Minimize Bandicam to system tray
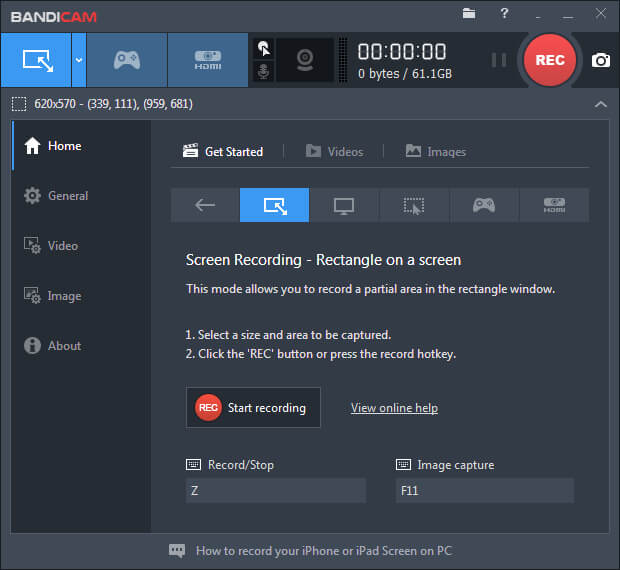Screen dimensions: 620x570 pyautogui.click(x=538, y=17)
